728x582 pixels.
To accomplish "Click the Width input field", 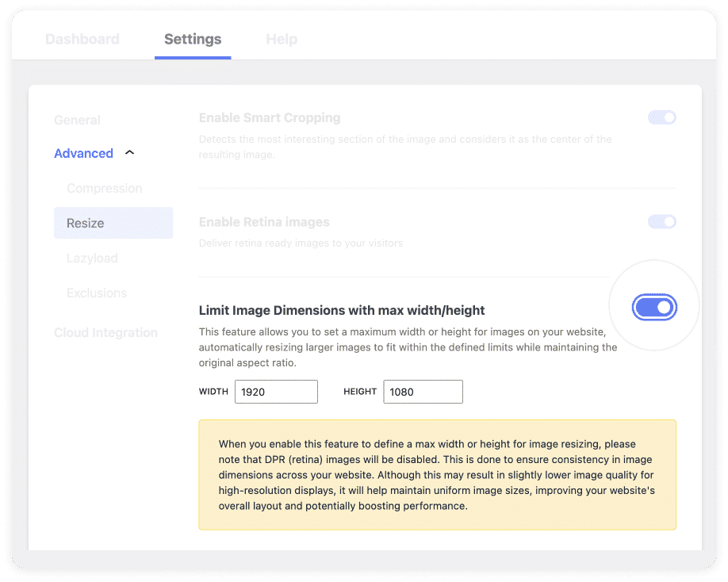I will point(276,392).
